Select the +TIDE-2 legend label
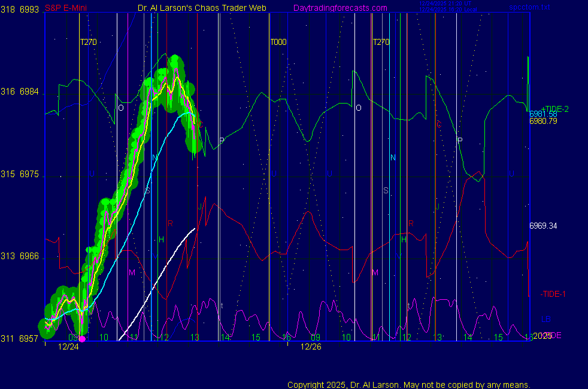 pyautogui.click(x=554, y=108)
